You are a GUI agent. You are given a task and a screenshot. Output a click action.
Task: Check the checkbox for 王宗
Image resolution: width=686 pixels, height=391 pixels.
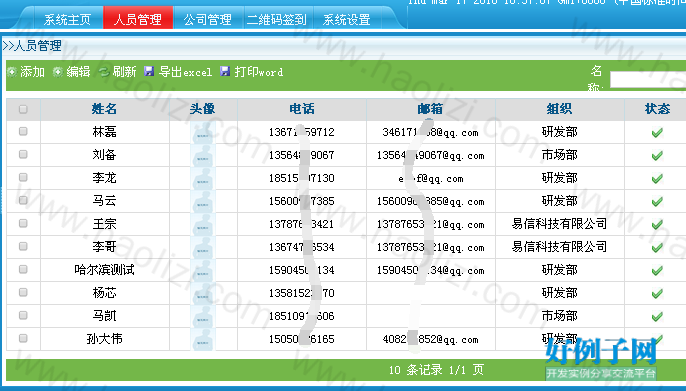tap(23, 223)
